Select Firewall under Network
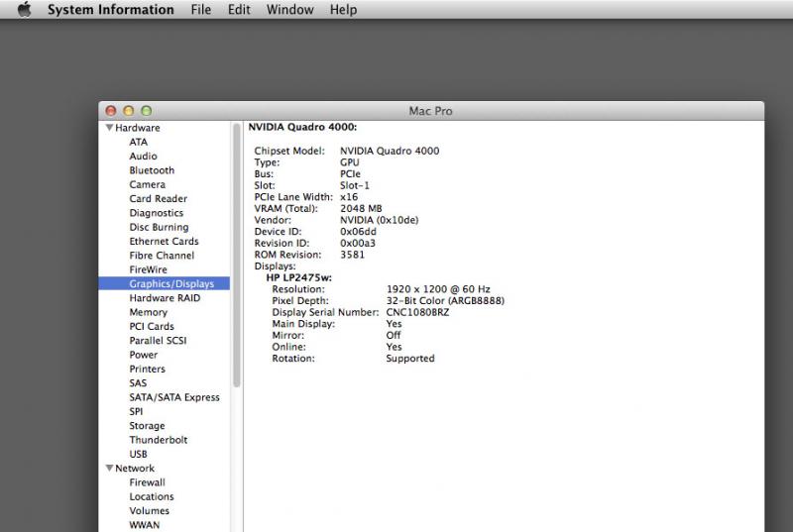The image size is (793, 532). click(147, 482)
